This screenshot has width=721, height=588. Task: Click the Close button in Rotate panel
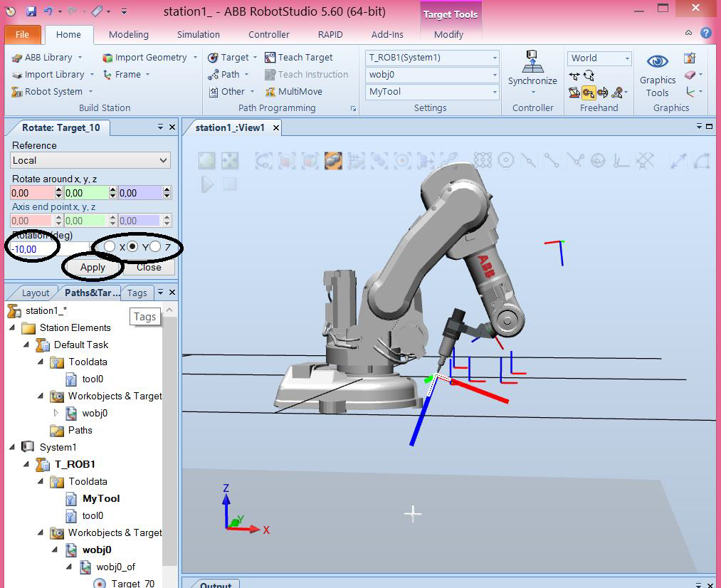(148, 268)
